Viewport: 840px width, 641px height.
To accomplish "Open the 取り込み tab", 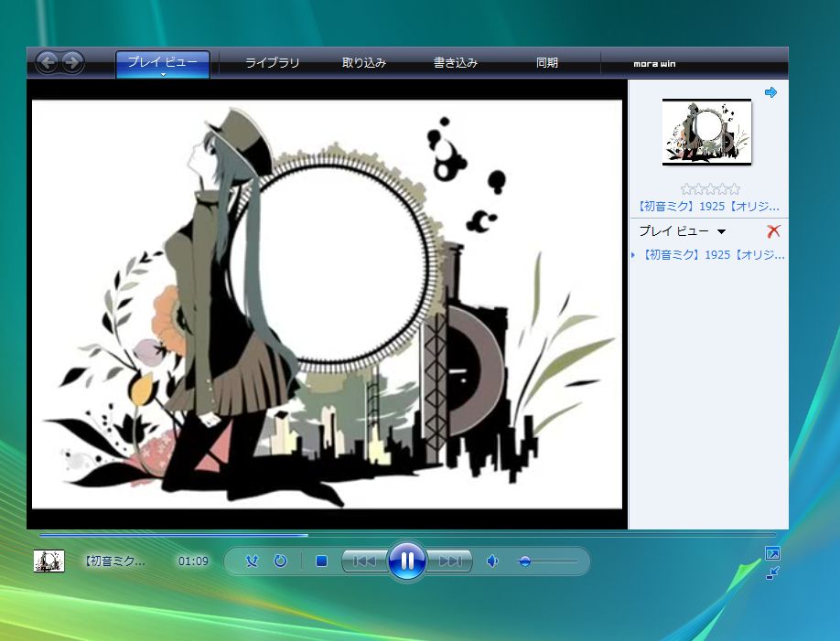I will [x=364, y=63].
